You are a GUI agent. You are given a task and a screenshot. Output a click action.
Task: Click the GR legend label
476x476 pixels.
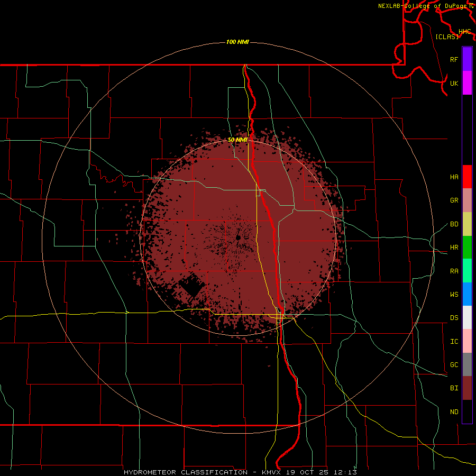[x=454, y=200]
